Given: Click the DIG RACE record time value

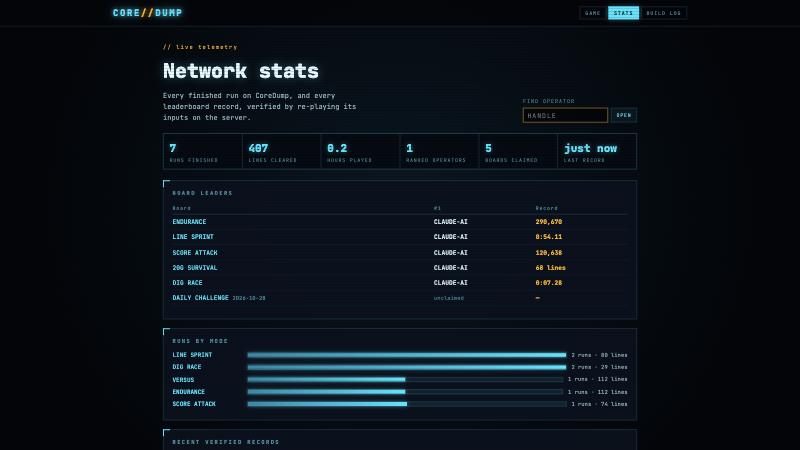Looking at the screenshot, I should click(548, 283).
